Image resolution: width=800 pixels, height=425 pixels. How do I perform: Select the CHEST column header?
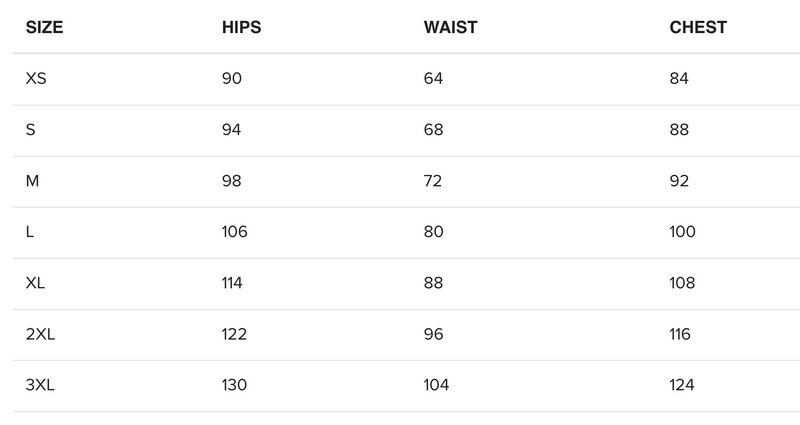[698, 28]
